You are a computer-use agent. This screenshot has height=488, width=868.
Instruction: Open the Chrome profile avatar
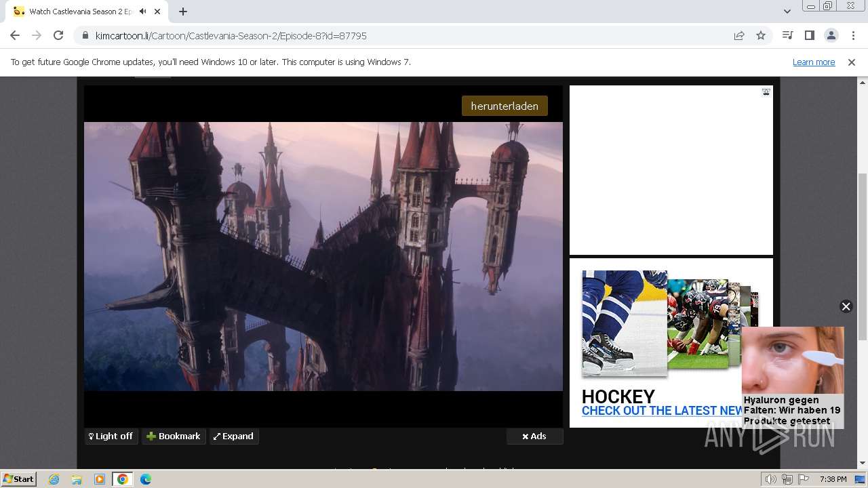point(831,35)
